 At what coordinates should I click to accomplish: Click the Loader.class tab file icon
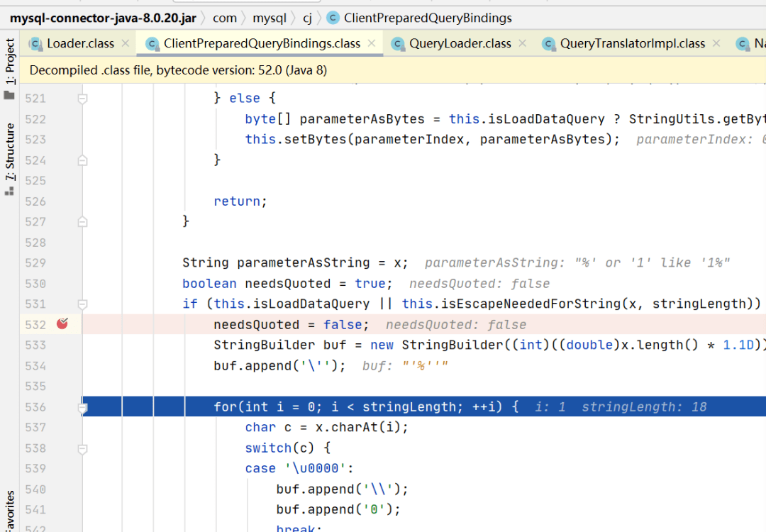tap(35, 44)
